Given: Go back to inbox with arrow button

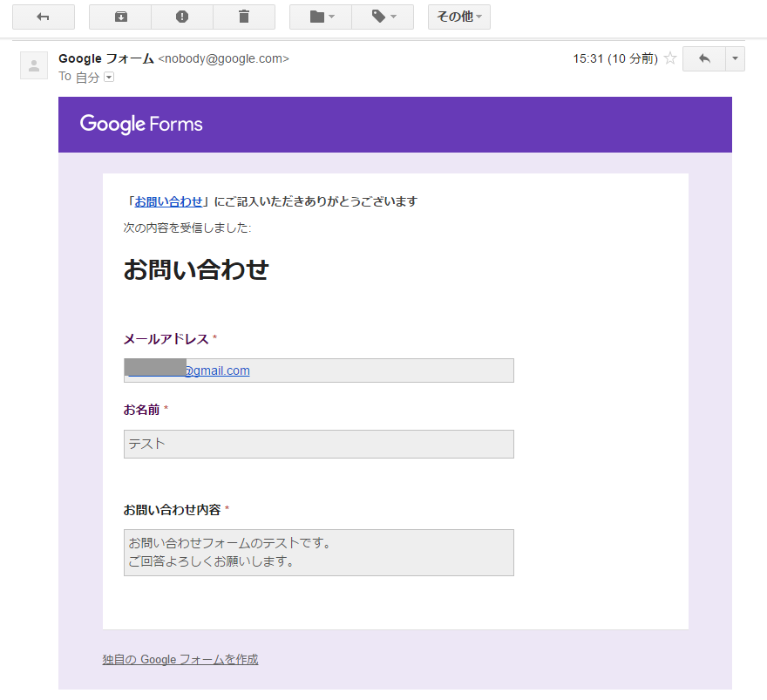Looking at the screenshot, I should (44, 17).
